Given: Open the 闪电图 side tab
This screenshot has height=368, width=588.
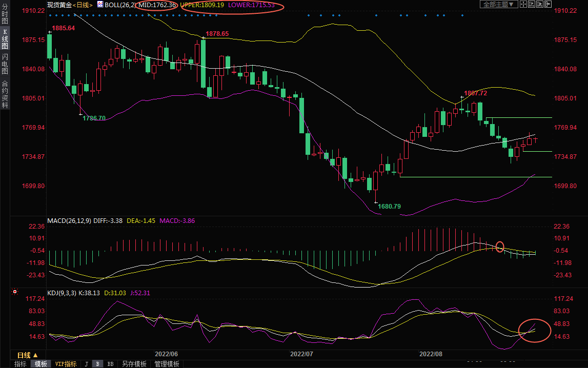Looking at the screenshot, I should click(5, 64).
